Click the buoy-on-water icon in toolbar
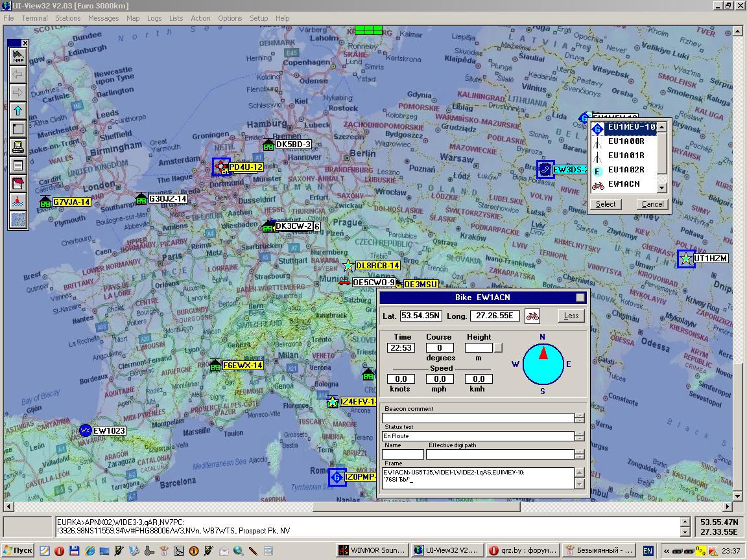This screenshot has width=747, height=560. click(x=18, y=202)
